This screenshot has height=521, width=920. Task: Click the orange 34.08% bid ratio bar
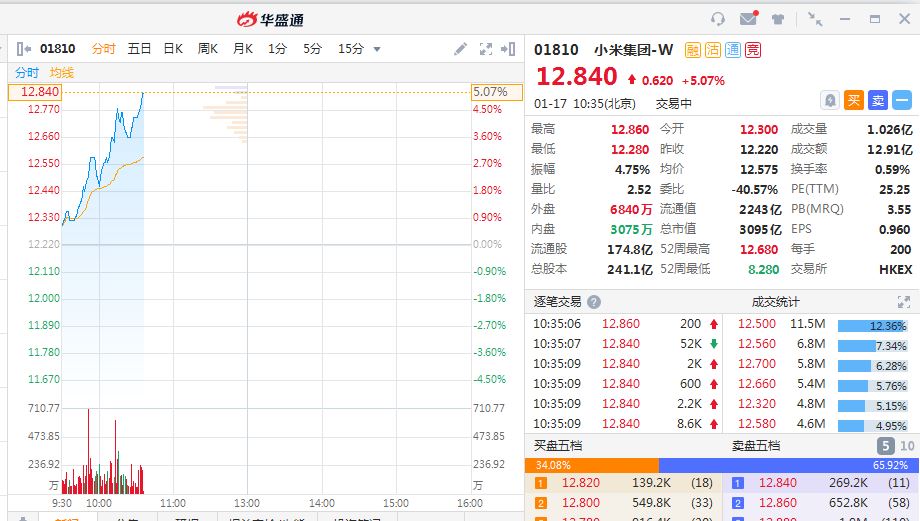(x=592, y=465)
